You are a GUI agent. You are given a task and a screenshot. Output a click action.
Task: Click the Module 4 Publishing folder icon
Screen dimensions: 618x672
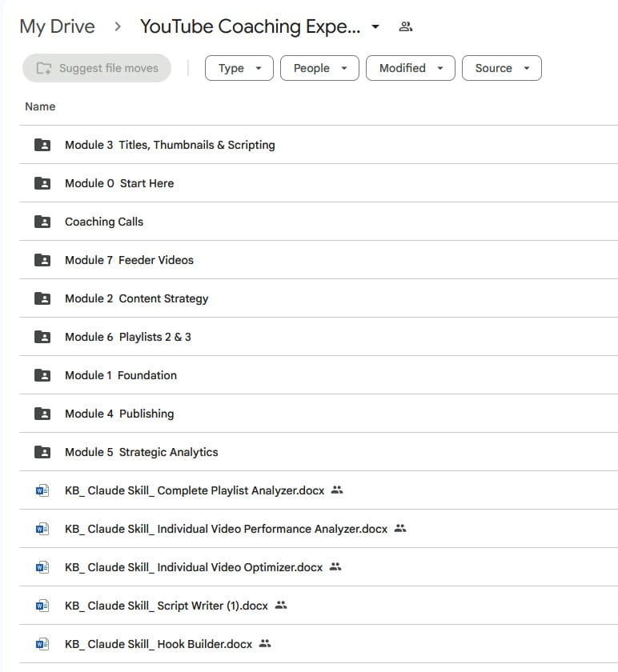[x=42, y=414]
